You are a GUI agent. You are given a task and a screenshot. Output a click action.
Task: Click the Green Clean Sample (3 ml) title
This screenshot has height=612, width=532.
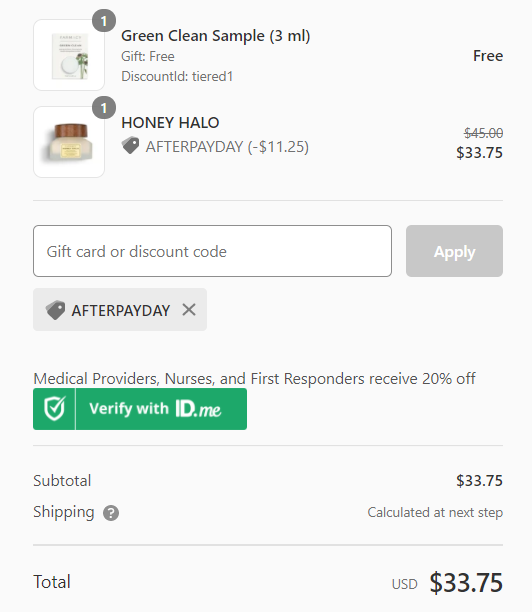pos(215,36)
